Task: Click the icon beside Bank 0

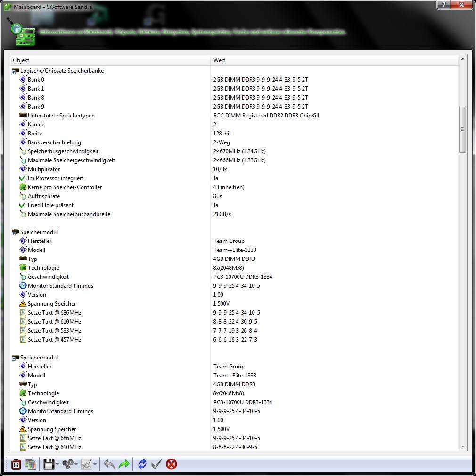Action: click(x=23, y=79)
